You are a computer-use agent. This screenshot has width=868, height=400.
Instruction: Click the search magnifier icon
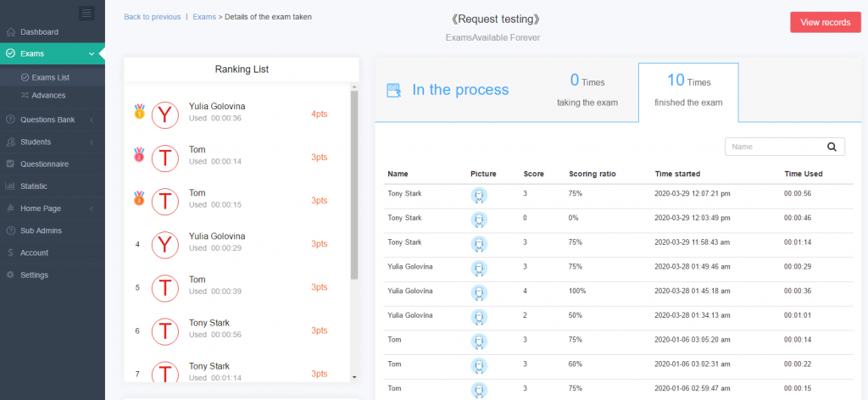pos(832,147)
